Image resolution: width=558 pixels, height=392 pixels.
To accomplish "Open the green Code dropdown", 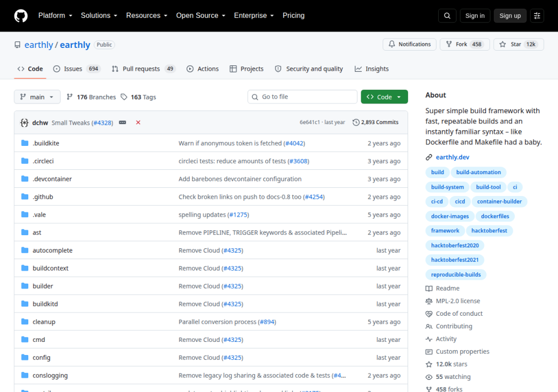I will coord(384,97).
